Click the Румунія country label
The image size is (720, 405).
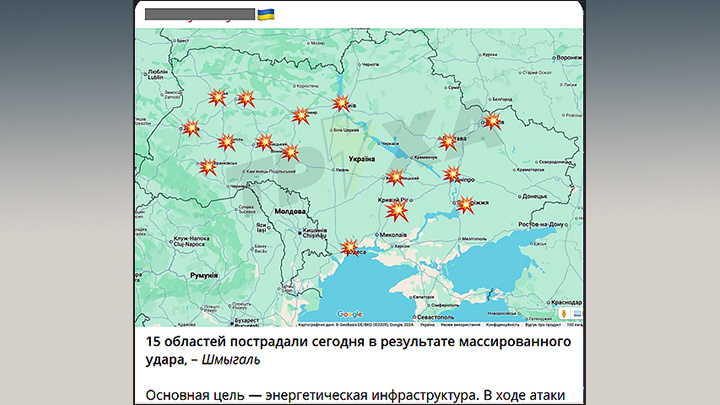[x=204, y=276]
